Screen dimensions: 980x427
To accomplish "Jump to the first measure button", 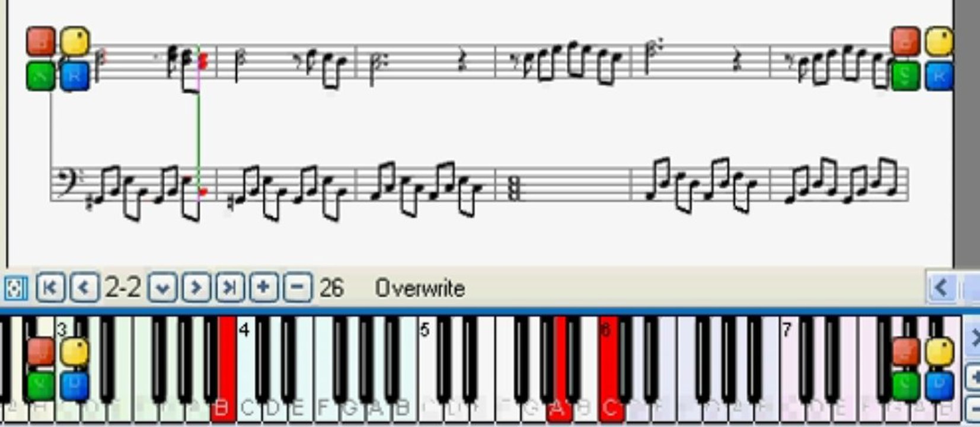I will click(x=50, y=288).
